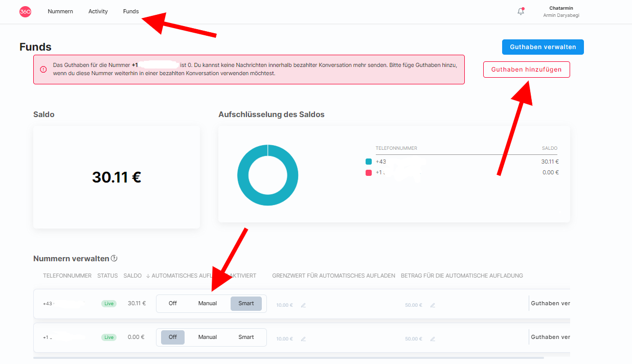Open the Chatarmin account menu
The image size is (632, 364).
pyautogui.click(x=561, y=11)
